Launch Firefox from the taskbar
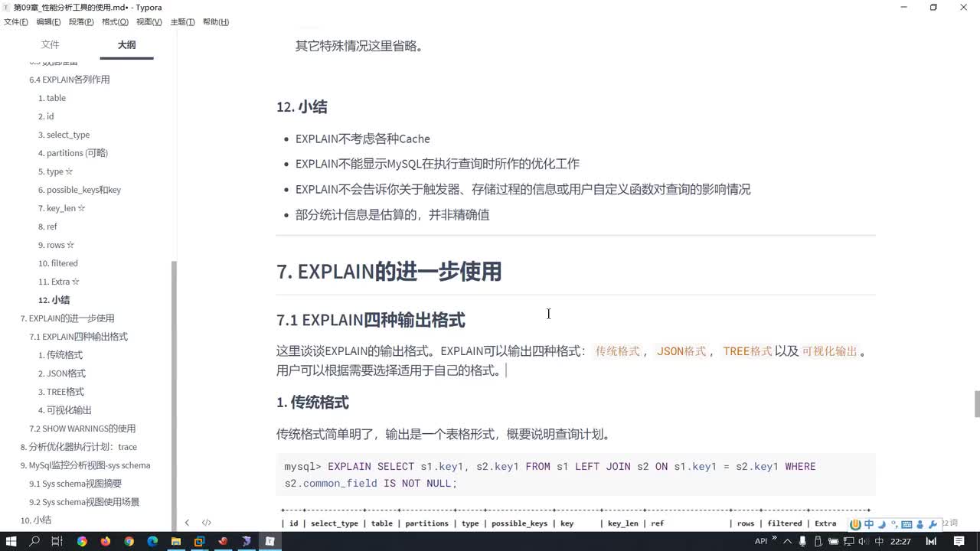This screenshot has width=980, height=551. coord(105,541)
